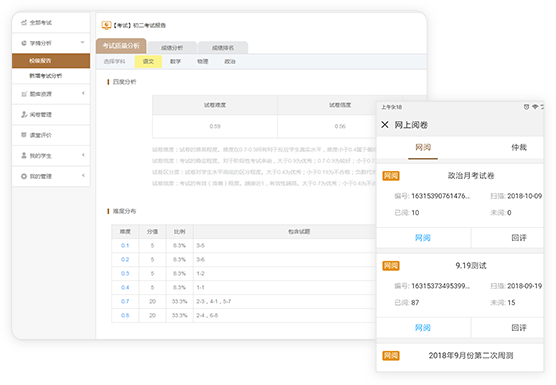This screenshot has width=556, height=385.
Task: Click the orange 网阅 badge beside 政治月考试卷
Action: click(x=391, y=176)
